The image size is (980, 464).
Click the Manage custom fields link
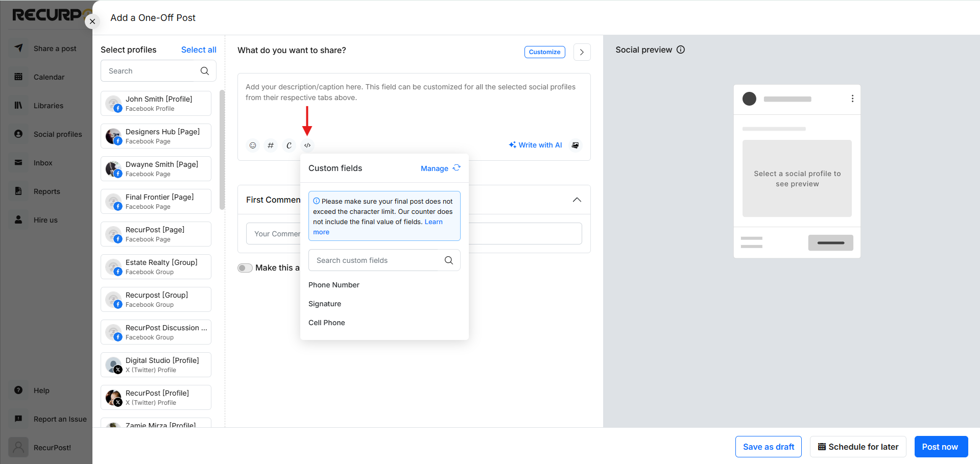435,168
